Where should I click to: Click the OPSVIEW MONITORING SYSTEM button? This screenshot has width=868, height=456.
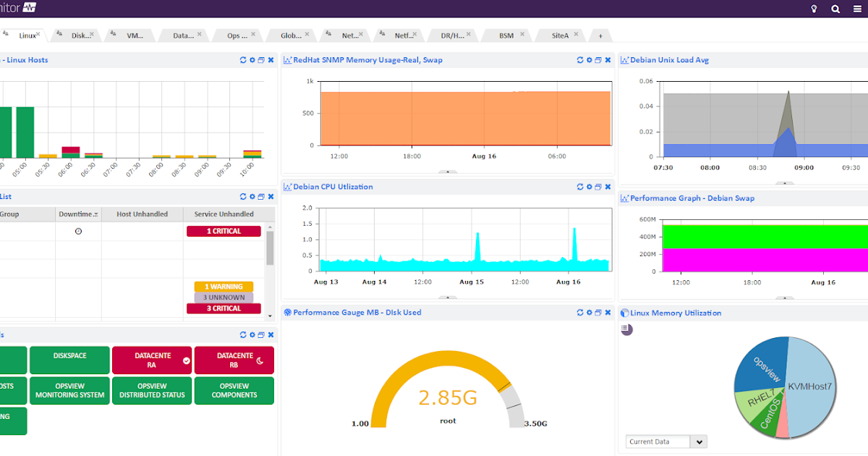[69, 391]
